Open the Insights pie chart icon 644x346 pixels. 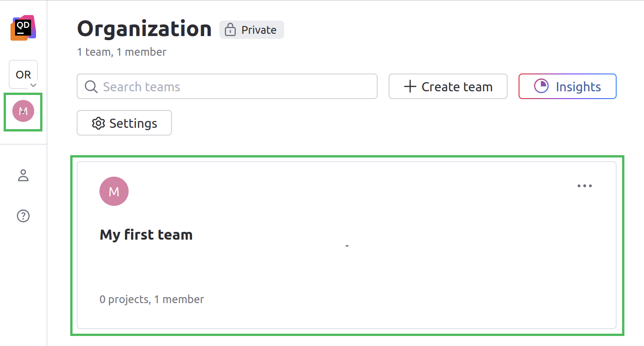pyautogui.click(x=541, y=86)
